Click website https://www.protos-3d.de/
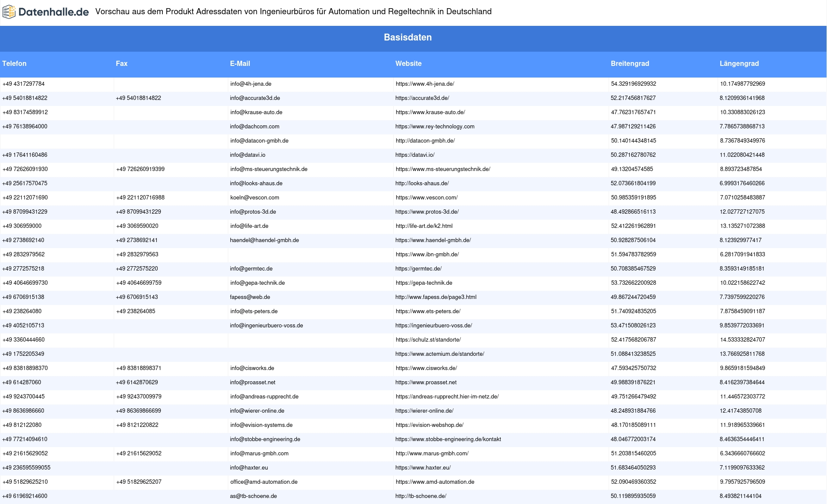Screen dimensions: 827x504 coord(427,212)
